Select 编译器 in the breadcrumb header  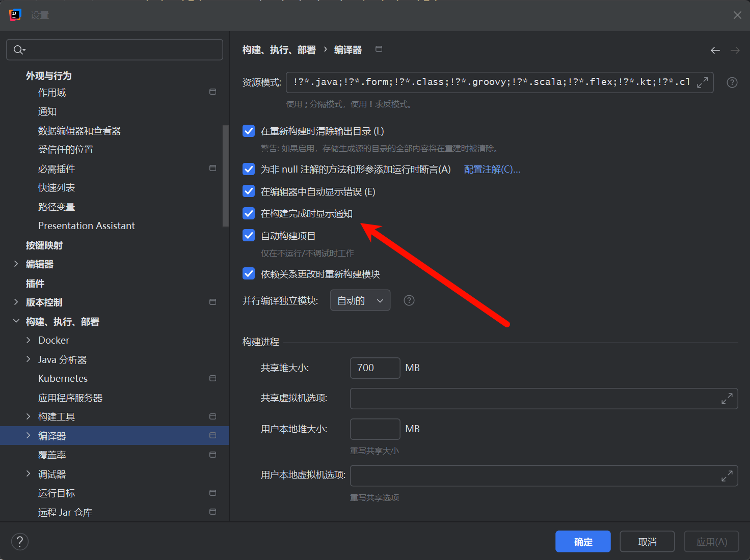(x=347, y=49)
